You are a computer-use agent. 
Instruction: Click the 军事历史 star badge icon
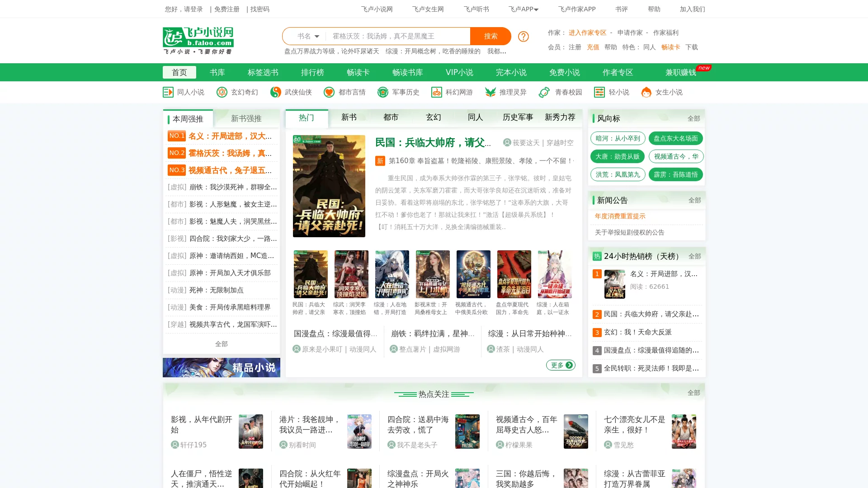coord(382,92)
